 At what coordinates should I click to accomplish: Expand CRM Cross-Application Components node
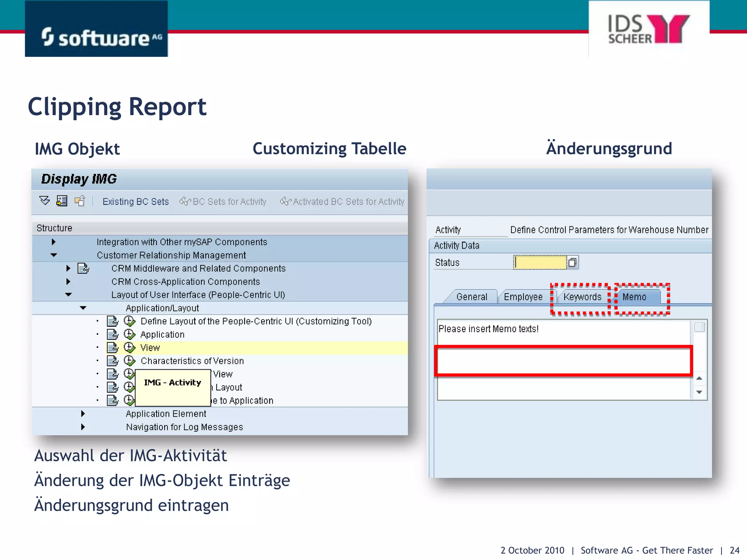[68, 281]
